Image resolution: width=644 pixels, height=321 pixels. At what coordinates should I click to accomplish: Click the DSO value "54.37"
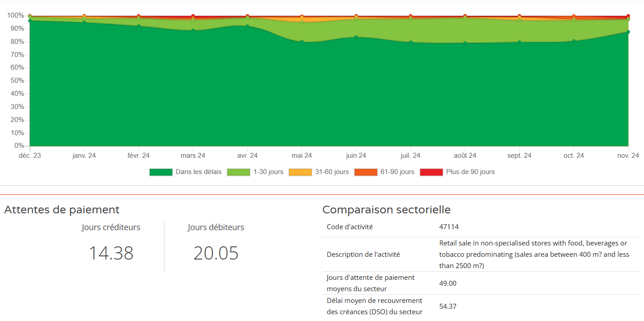click(447, 306)
